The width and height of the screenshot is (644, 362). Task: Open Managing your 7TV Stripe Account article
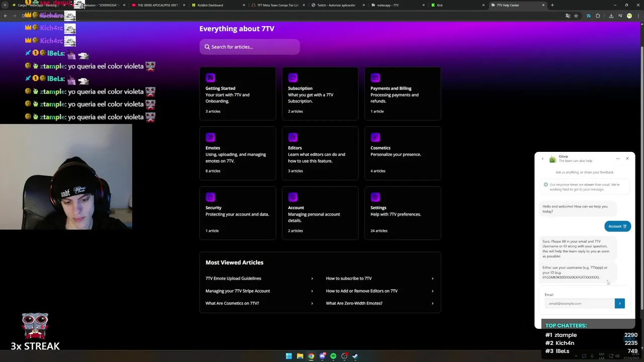point(237,291)
